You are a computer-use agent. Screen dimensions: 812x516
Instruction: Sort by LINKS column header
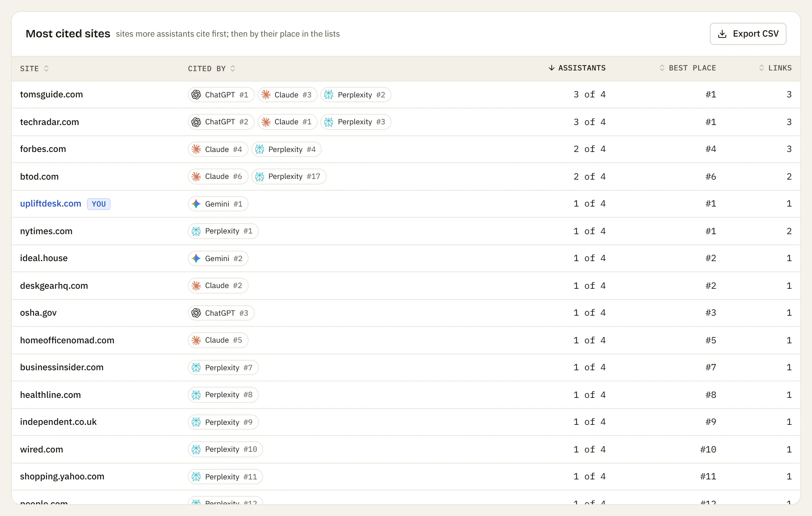coord(775,68)
